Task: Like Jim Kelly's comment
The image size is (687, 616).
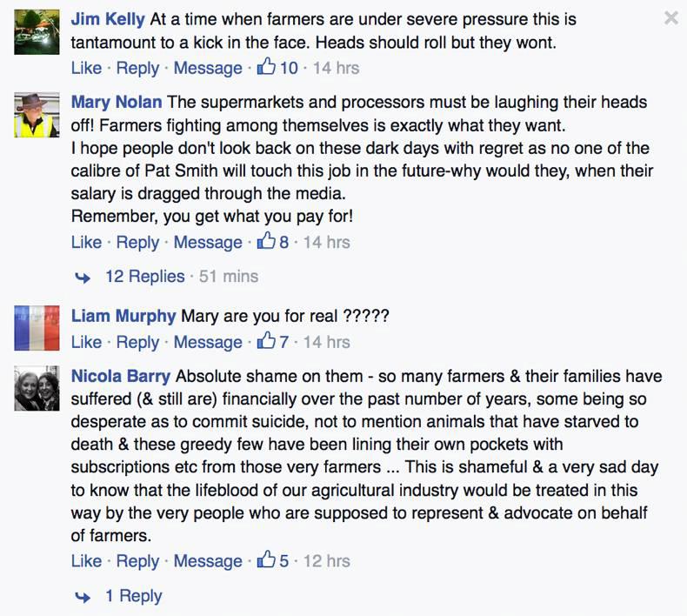Action: pyautogui.click(x=86, y=68)
